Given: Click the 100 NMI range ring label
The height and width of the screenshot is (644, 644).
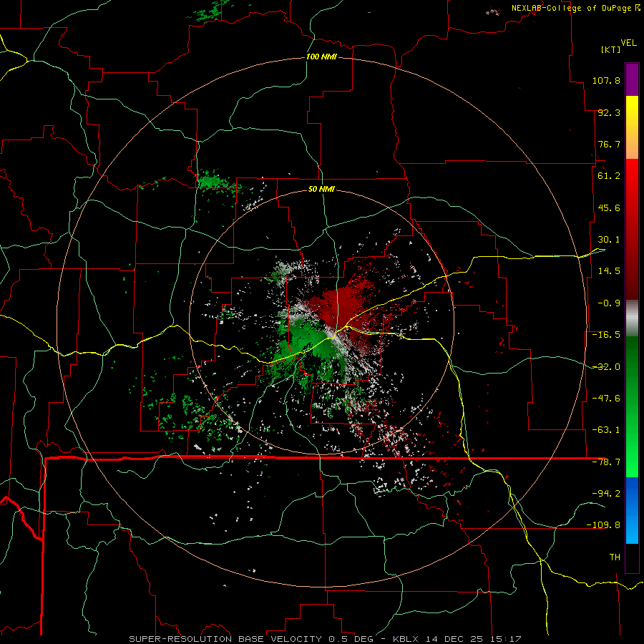Looking at the screenshot, I should (x=321, y=57).
